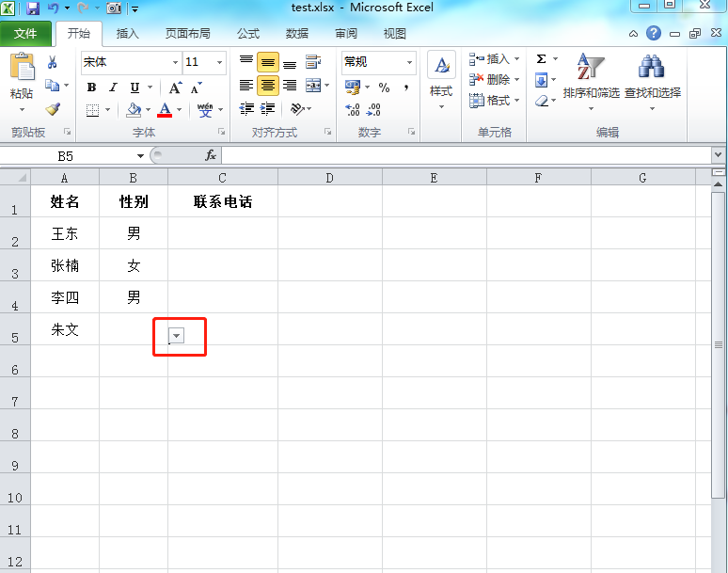The height and width of the screenshot is (573, 728).
Task: Apply comma style
Action: pos(405,87)
